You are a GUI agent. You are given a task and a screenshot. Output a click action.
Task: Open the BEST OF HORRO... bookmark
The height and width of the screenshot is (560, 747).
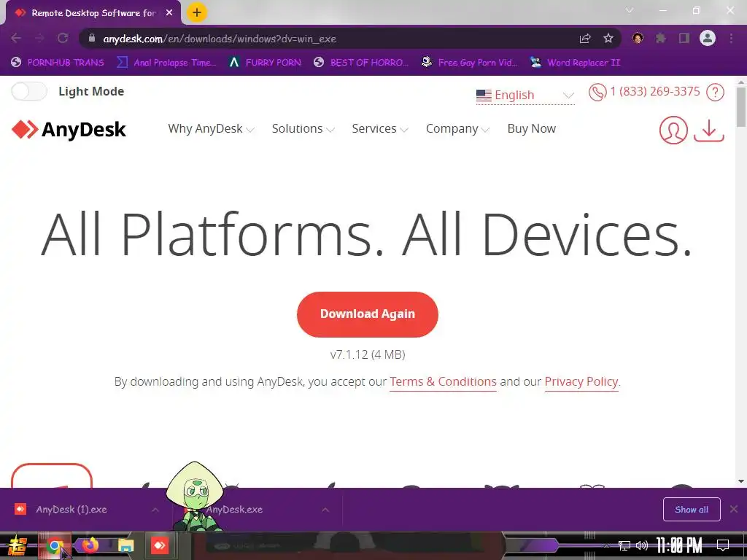click(361, 63)
